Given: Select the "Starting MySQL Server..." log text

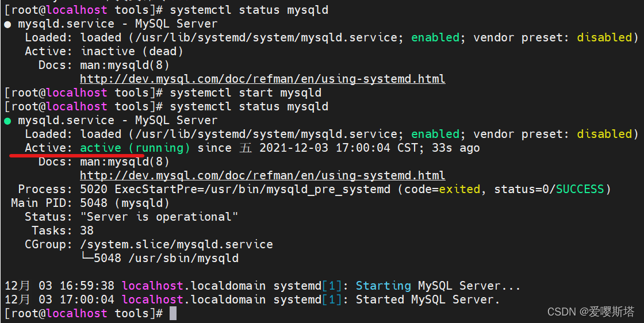Looking at the screenshot, I should (438, 286).
